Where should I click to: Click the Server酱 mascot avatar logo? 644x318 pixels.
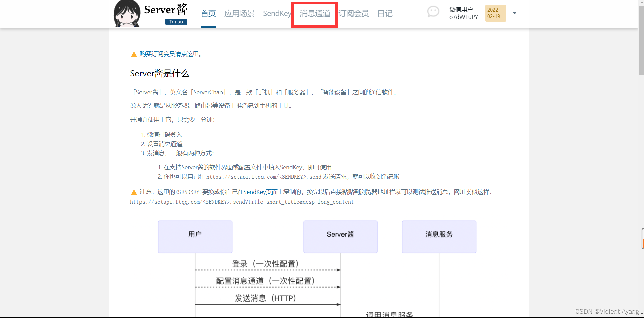click(127, 14)
